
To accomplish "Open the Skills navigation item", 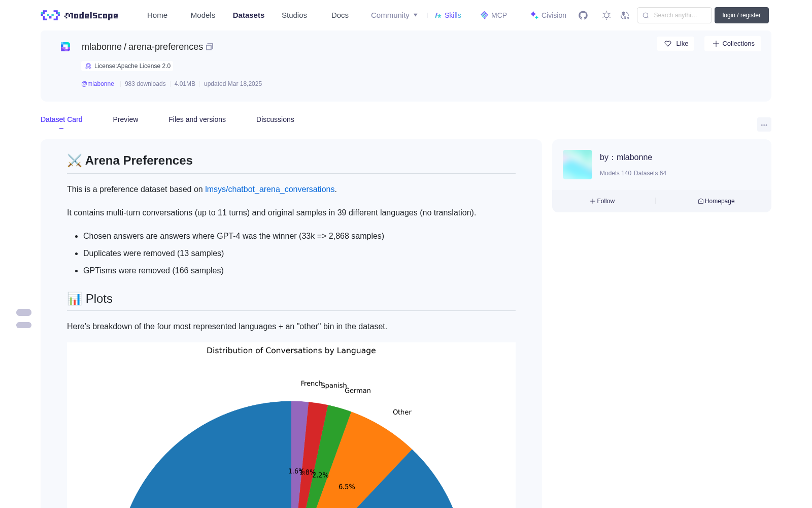I will click(448, 15).
